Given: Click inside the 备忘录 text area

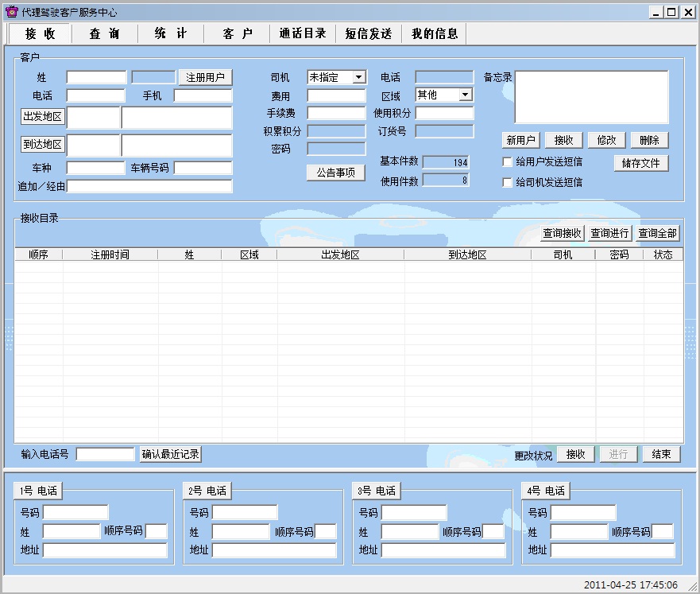Looking at the screenshot, I should (591, 97).
